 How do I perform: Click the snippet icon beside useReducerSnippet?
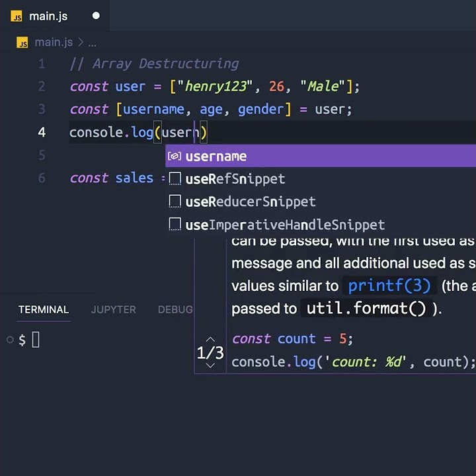coord(175,202)
